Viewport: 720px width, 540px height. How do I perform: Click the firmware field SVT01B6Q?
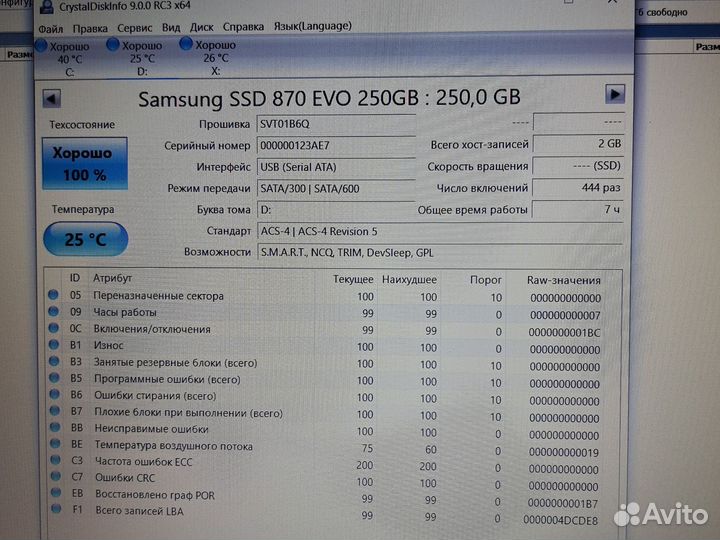(x=336, y=124)
